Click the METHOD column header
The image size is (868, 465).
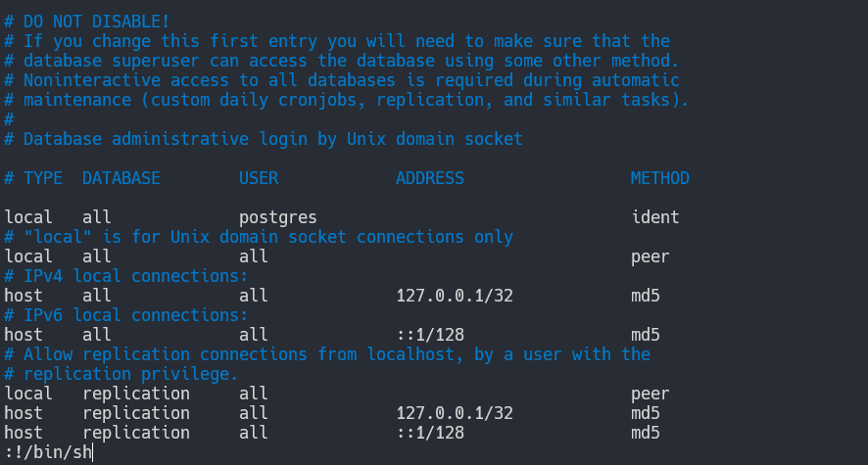[659, 178]
